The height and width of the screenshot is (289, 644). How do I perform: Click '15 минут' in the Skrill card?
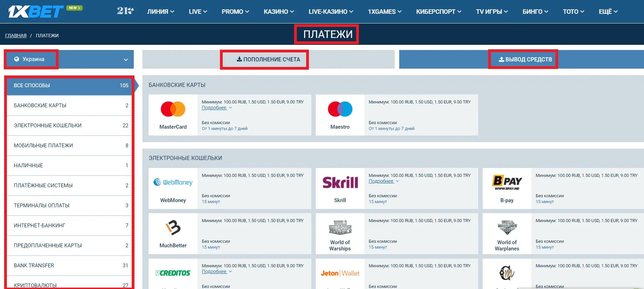378,202
